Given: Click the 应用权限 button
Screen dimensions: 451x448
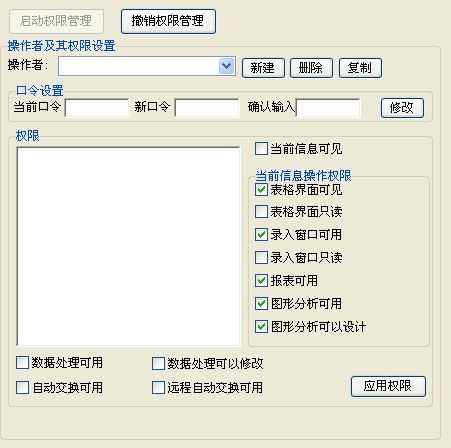Looking at the screenshot, I should 388,386.
